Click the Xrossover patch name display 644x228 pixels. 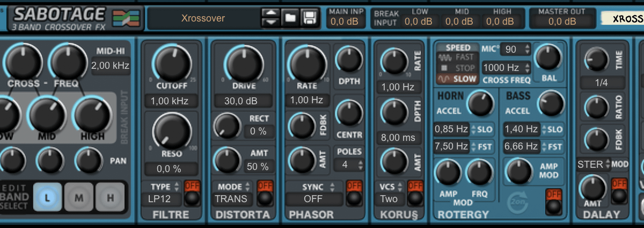coord(203,18)
